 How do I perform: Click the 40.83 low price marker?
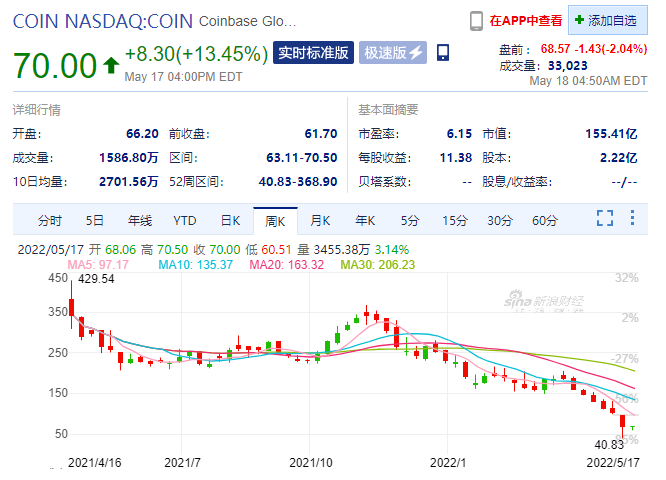[609, 445]
